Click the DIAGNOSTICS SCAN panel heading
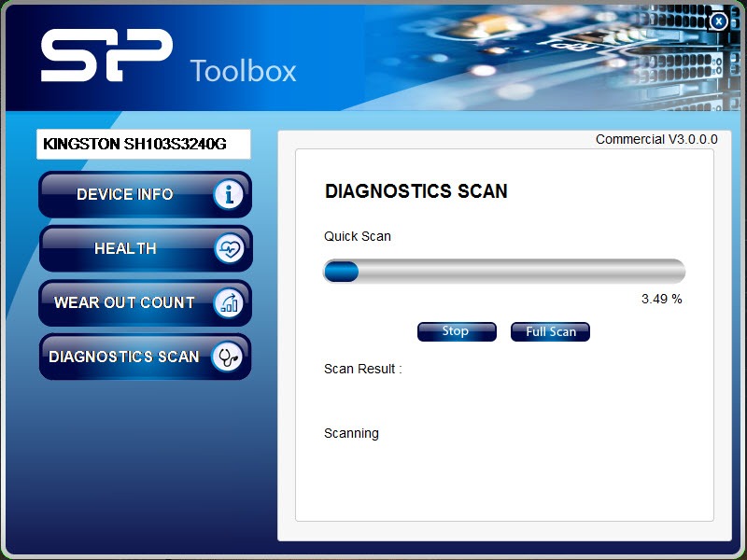 (x=416, y=191)
